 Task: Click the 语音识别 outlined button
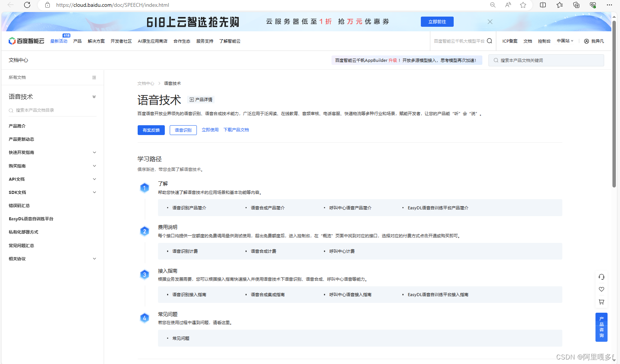pos(183,130)
